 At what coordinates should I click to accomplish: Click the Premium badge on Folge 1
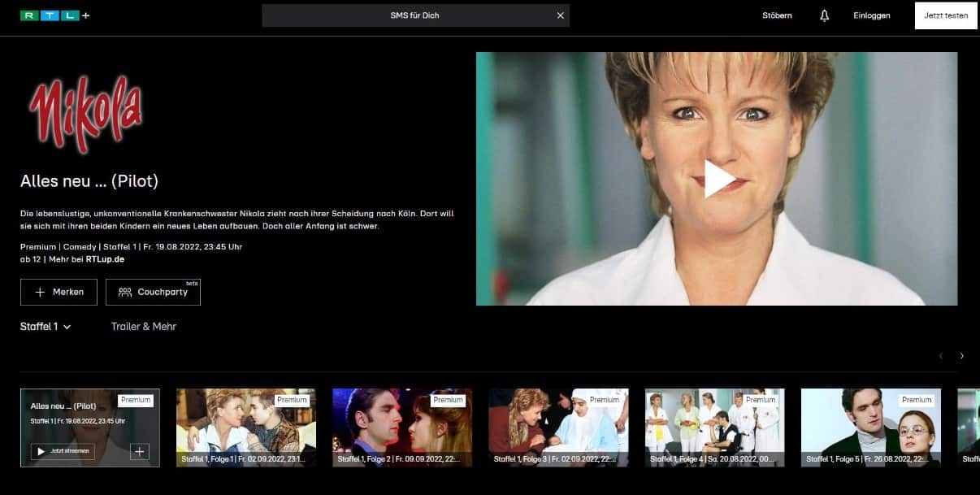tap(292, 400)
